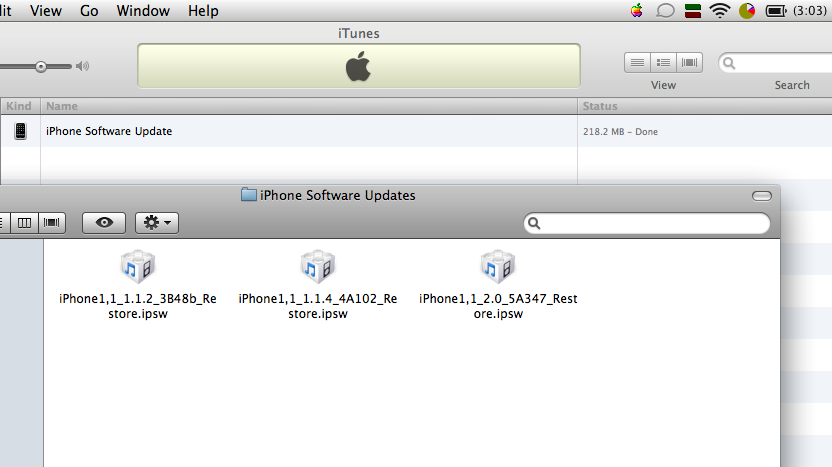
Task: Select the iPhone Software Update row
Action: click(416, 131)
